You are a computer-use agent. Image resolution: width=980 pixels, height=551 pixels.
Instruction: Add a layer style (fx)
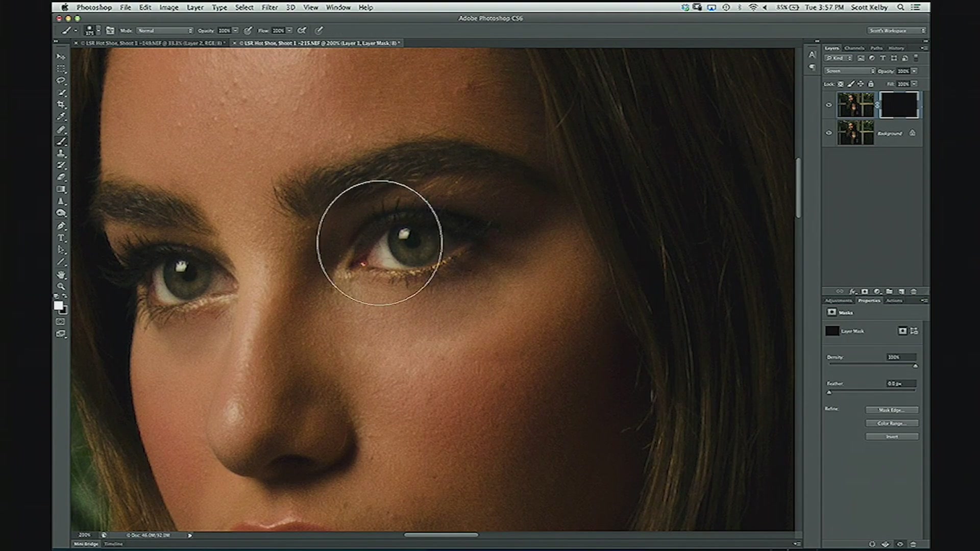tap(852, 291)
